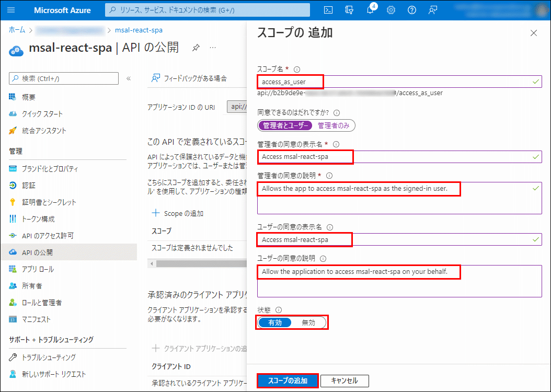551x392 pixels.
Task: Open the feedback icon in top bar
Action: click(432, 10)
